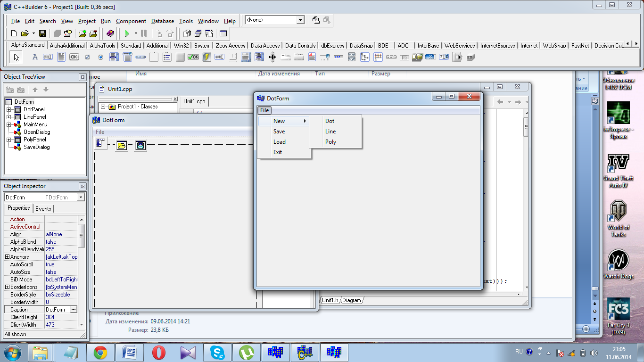This screenshot has height=362, width=644.
Task: Click File menu in designer DotForm window
Action: click(100, 132)
